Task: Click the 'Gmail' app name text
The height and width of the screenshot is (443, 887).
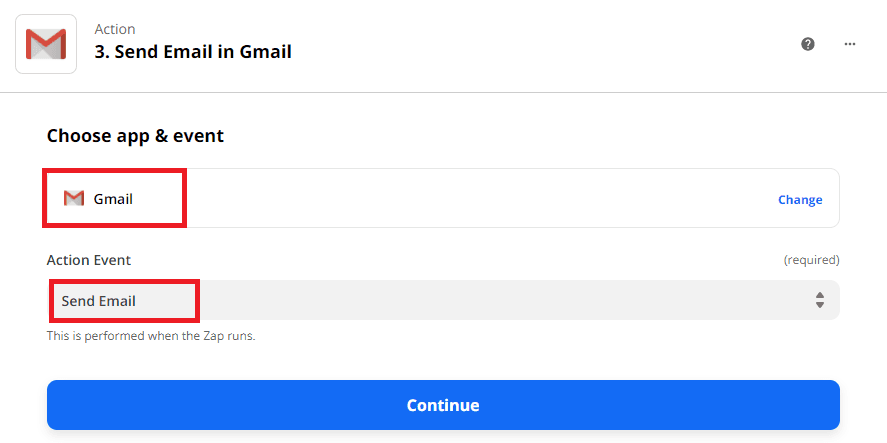Action: click(113, 199)
